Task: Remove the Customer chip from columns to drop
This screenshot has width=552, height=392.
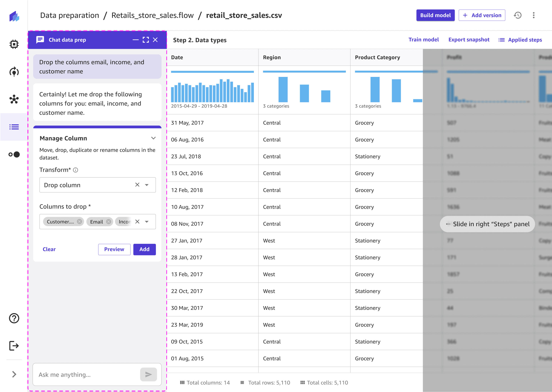Action: tap(79, 222)
